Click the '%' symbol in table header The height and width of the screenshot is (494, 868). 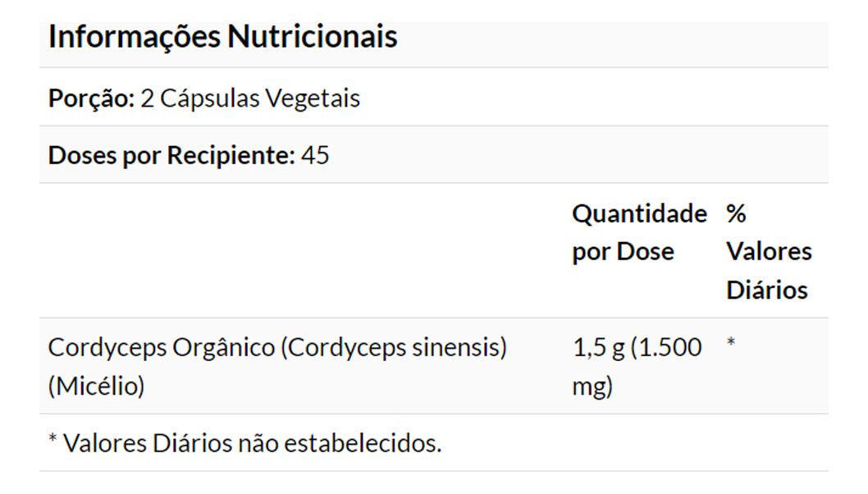point(736,213)
